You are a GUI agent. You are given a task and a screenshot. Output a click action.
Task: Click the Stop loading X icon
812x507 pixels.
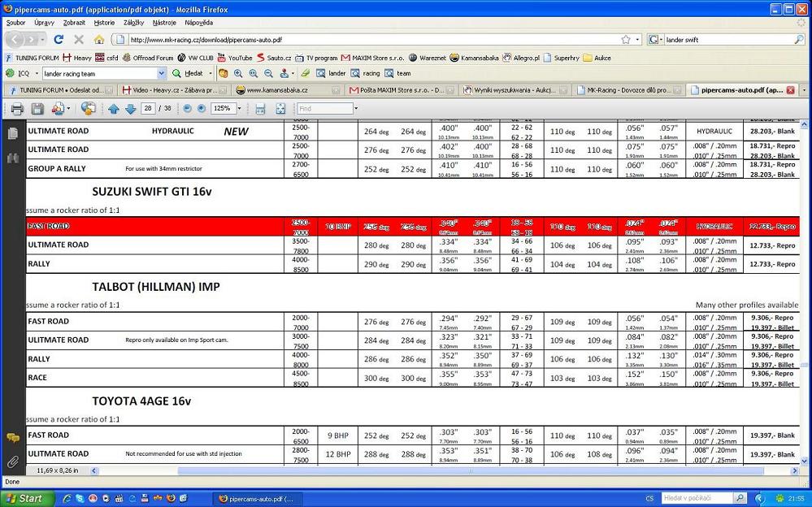coord(79,39)
